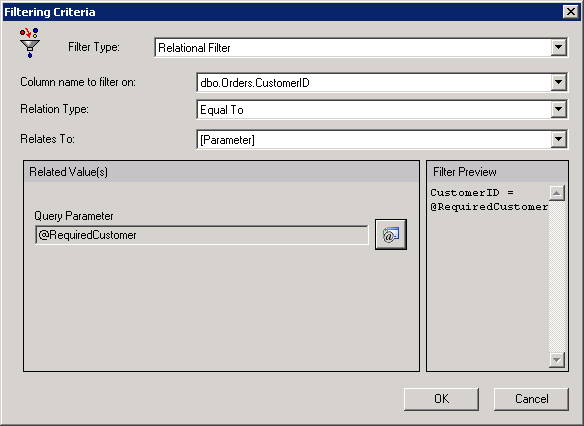The image size is (584, 426).
Task: Click the Related Value(s) panel header
Action: 222,172
